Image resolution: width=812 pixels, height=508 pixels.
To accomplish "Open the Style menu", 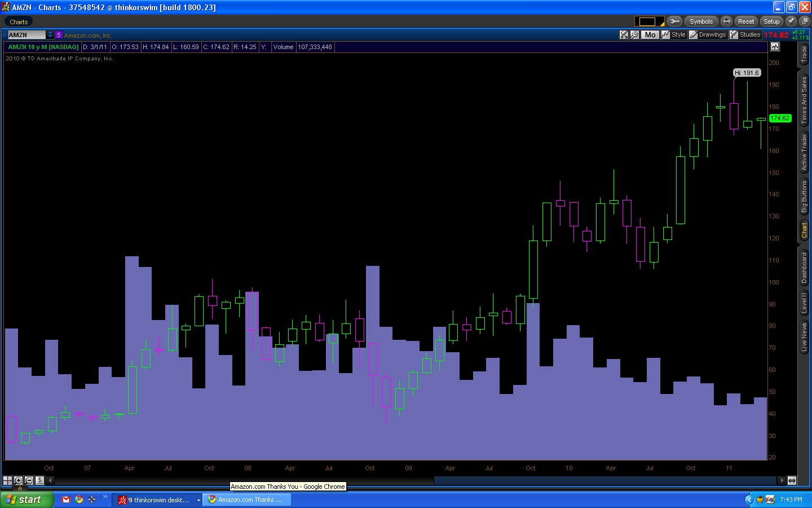I will [x=674, y=35].
